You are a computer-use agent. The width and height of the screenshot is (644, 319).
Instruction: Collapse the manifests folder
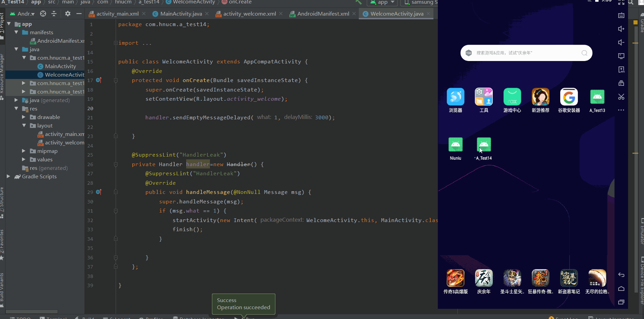click(16, 32)
